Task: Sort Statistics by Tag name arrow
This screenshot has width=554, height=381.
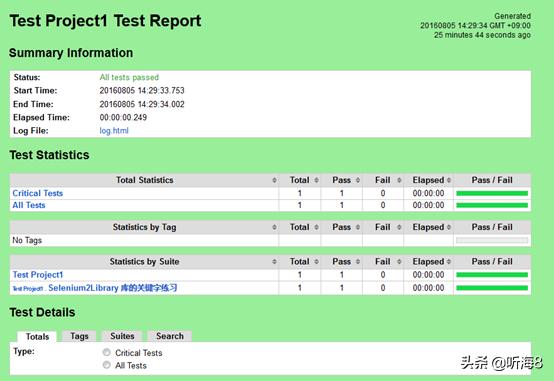Action: coord(274,227)
